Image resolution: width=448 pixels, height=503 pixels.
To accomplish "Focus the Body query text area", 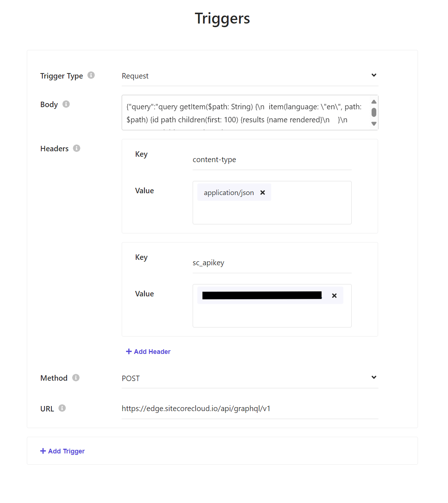I will [x=246, y=113].
